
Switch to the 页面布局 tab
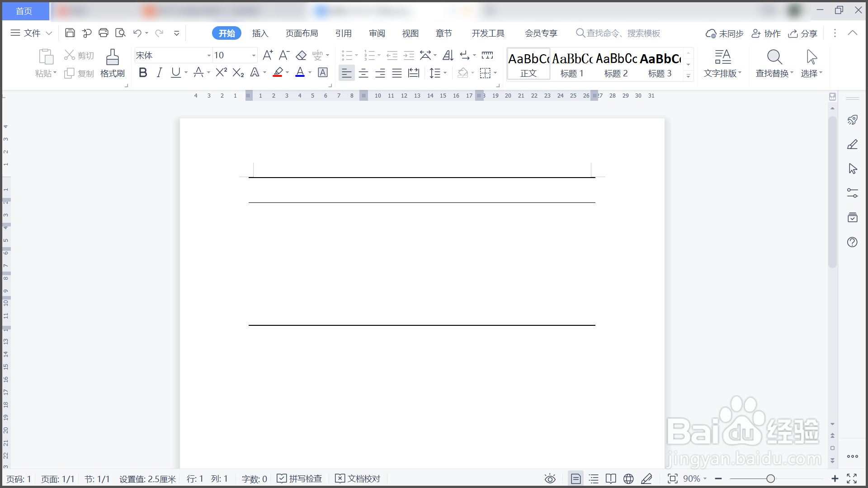click(x=302, y=33)
